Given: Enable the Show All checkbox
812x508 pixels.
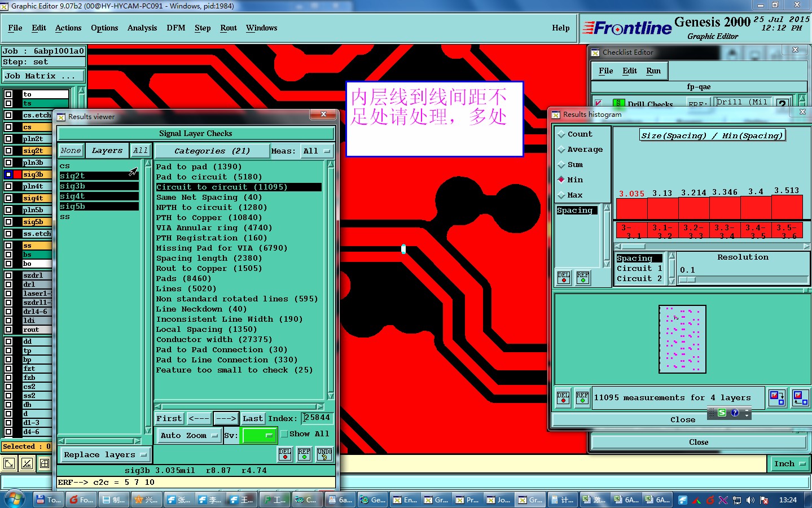Looking at the screenshot, I should click(x=284, y=434).
